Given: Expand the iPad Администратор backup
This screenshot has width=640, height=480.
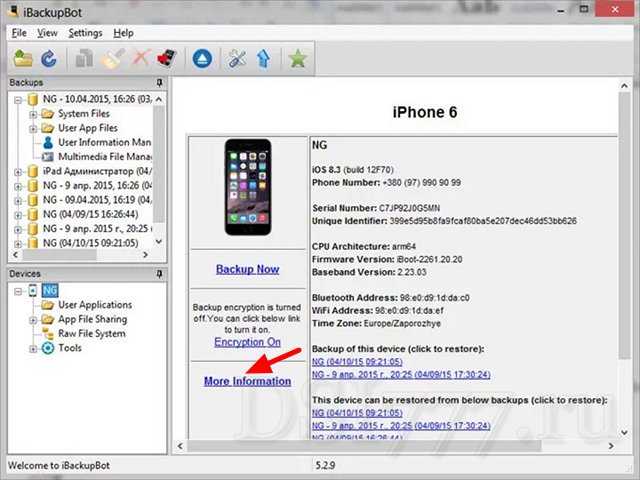Looking at the screenshot, I should 18,172.
